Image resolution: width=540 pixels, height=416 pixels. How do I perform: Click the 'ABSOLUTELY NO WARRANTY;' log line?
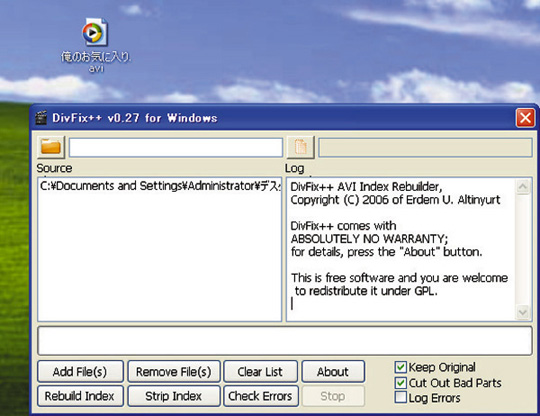(369, 239)
